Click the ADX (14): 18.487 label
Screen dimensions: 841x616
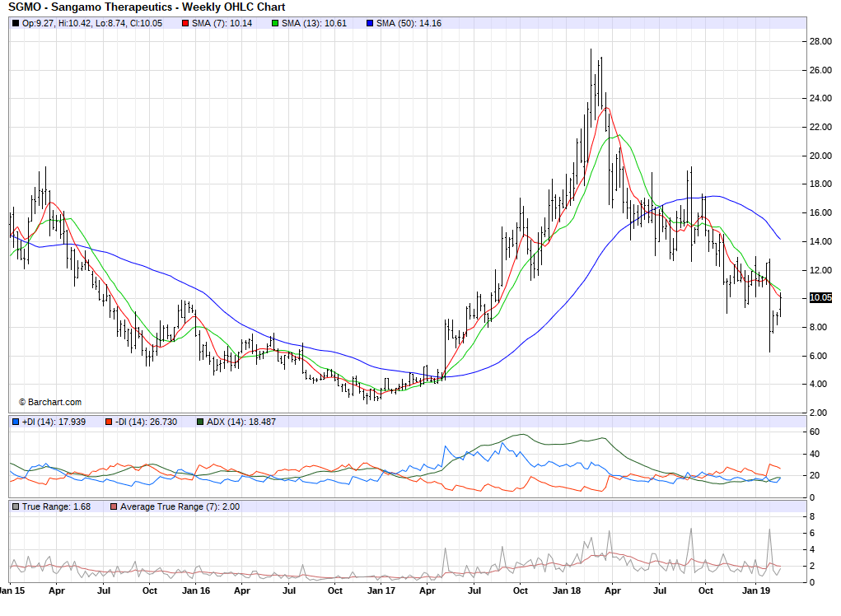point(241,422)
